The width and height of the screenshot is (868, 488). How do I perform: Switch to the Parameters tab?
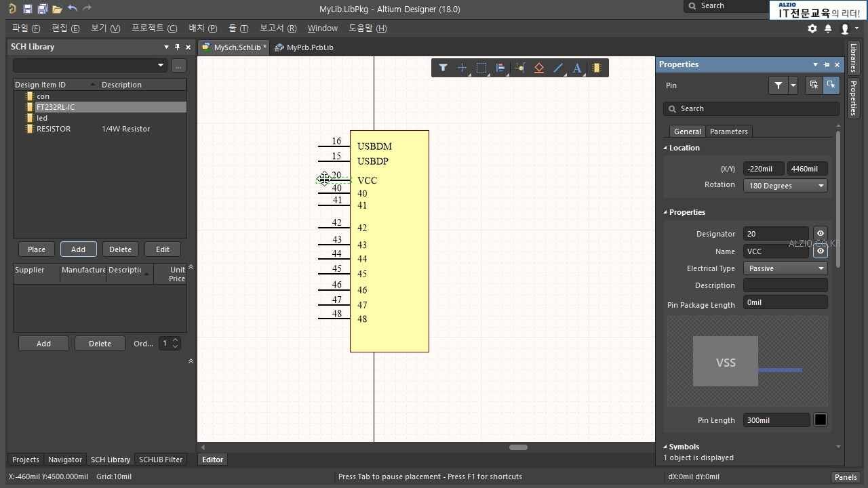point(728,131)
